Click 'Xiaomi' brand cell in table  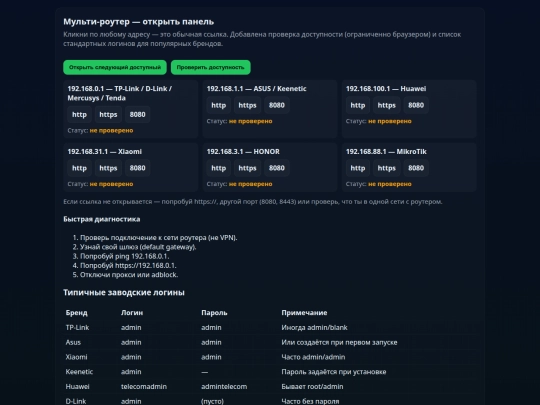tap(76, 357)
